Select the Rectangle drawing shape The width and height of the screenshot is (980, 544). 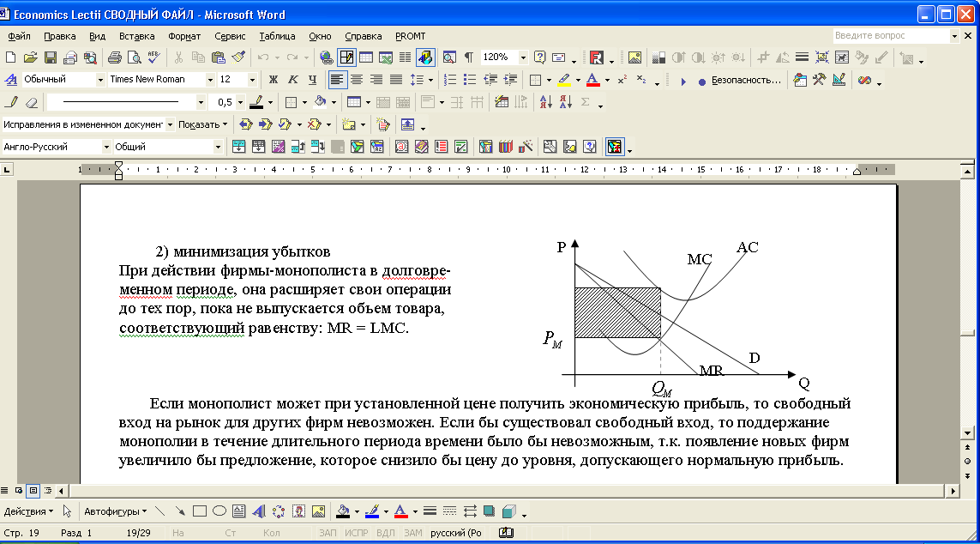coord(200,511)
